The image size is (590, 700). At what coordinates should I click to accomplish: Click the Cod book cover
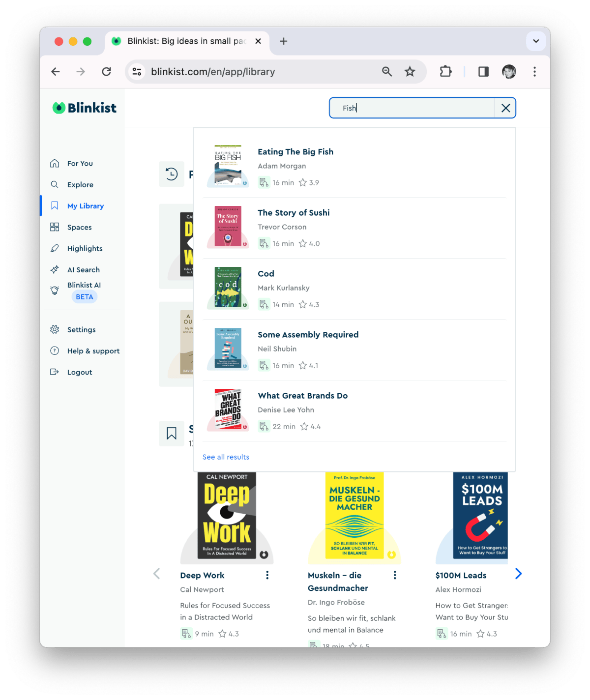pyautogui.click(x=228, y=288)
